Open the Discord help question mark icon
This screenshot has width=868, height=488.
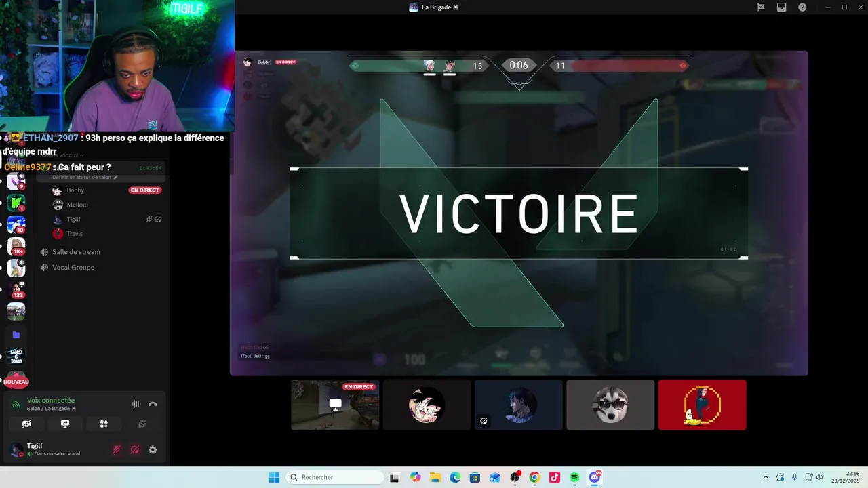click(x=802, y=7)
